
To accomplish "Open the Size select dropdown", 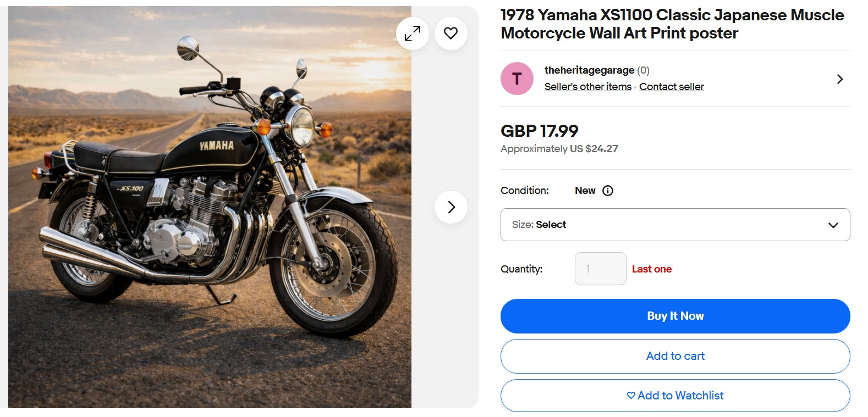I will (x=675, y=225).
